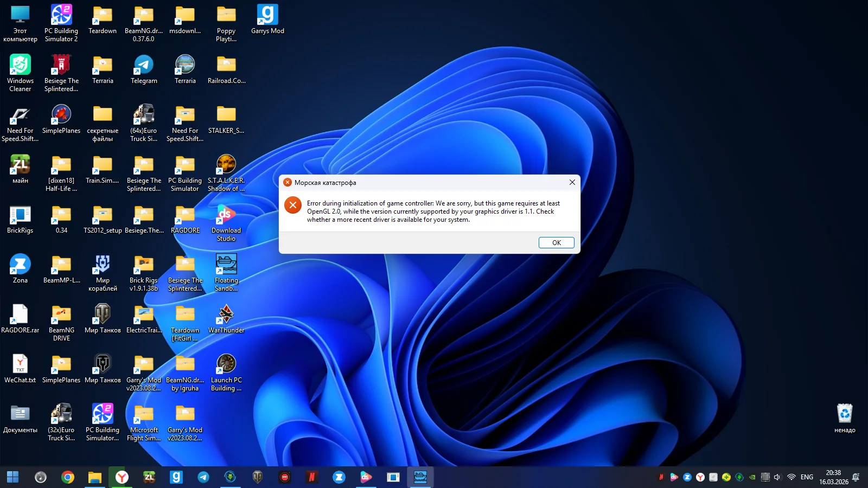
Task: Select the Windows Cleaner desktop icon
Action: [x=20, y=70]
